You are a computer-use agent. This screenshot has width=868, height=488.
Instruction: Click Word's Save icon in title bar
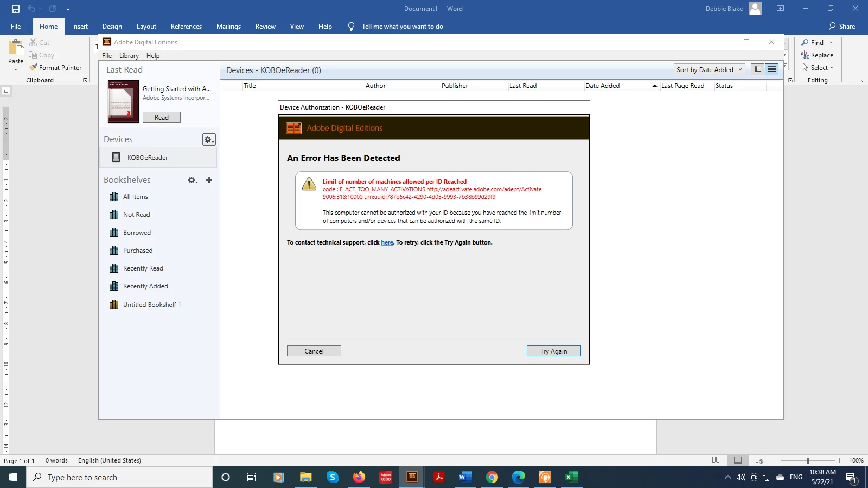15,9
